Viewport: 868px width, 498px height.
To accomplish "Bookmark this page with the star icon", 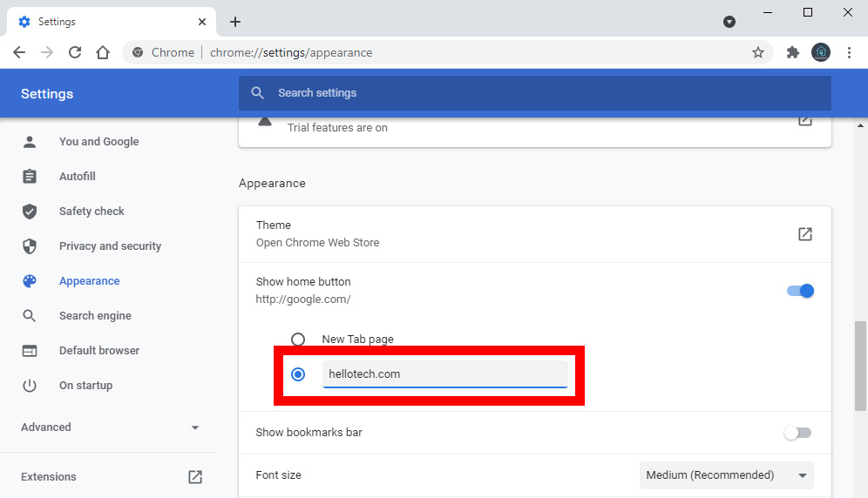I will tap(758, 52).
